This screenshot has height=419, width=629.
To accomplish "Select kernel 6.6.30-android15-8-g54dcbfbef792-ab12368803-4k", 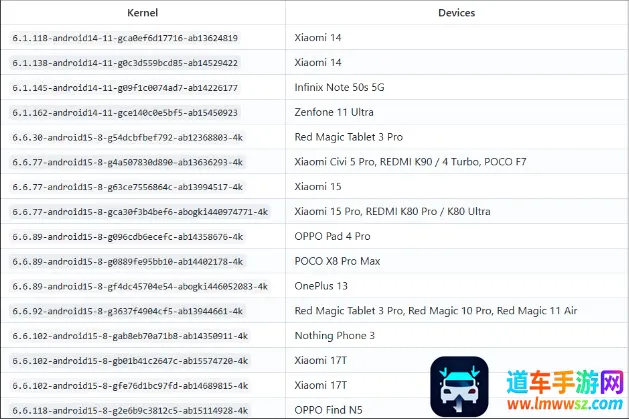I will click(128, 138).
